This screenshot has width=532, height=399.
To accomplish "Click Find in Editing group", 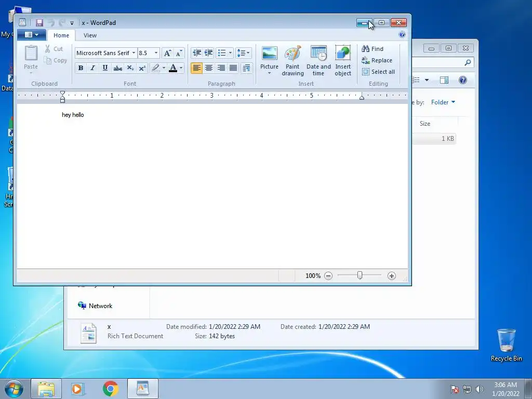I will (x=373, y=49).
